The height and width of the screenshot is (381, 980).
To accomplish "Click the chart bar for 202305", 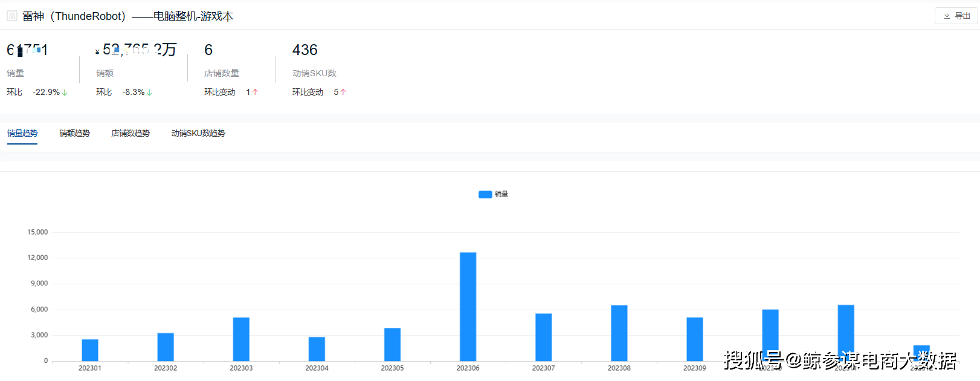I will point(392,345).
